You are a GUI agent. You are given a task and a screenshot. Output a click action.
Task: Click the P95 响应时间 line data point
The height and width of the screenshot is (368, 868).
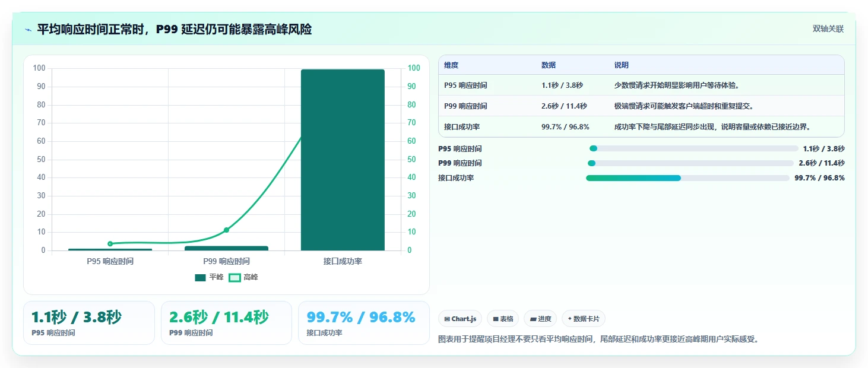[110, 244]
